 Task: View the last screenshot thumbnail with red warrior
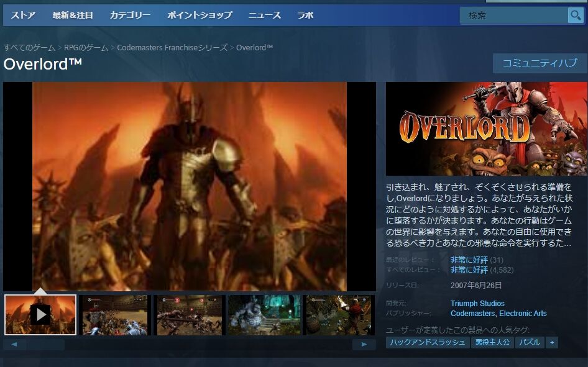(340, 315)
